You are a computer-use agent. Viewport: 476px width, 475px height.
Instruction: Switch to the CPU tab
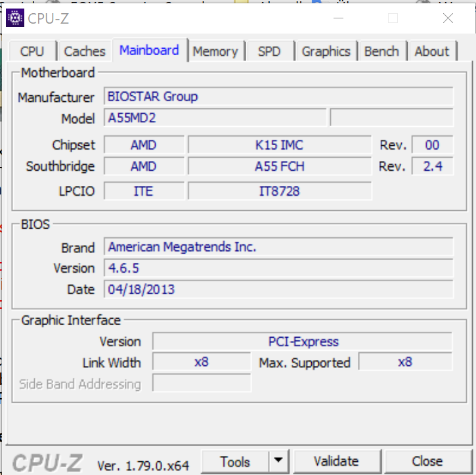32,51
